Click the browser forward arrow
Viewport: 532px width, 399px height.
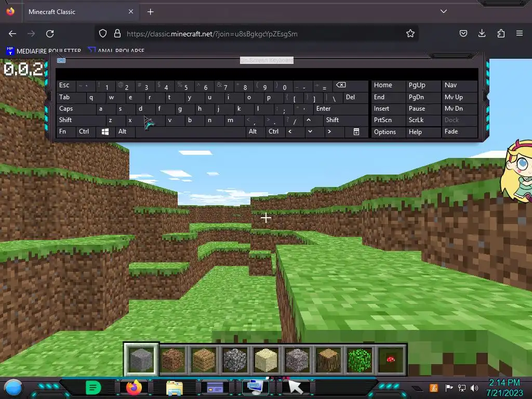pos(31,34)
